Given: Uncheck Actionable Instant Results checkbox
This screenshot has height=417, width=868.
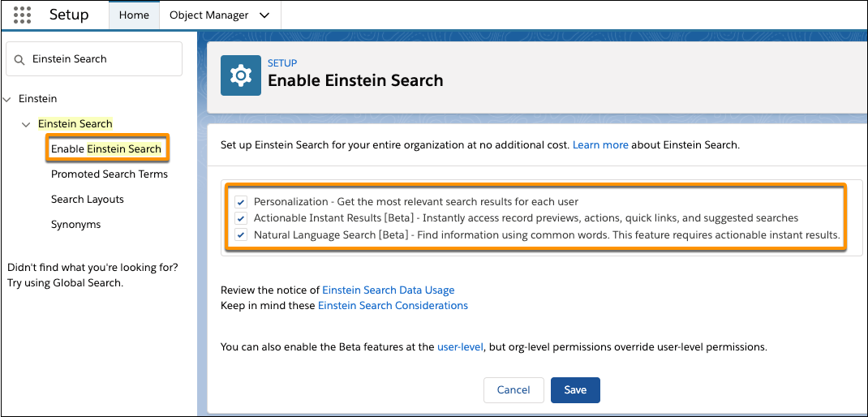Looking at the screenshot, I should click(241, 218).
